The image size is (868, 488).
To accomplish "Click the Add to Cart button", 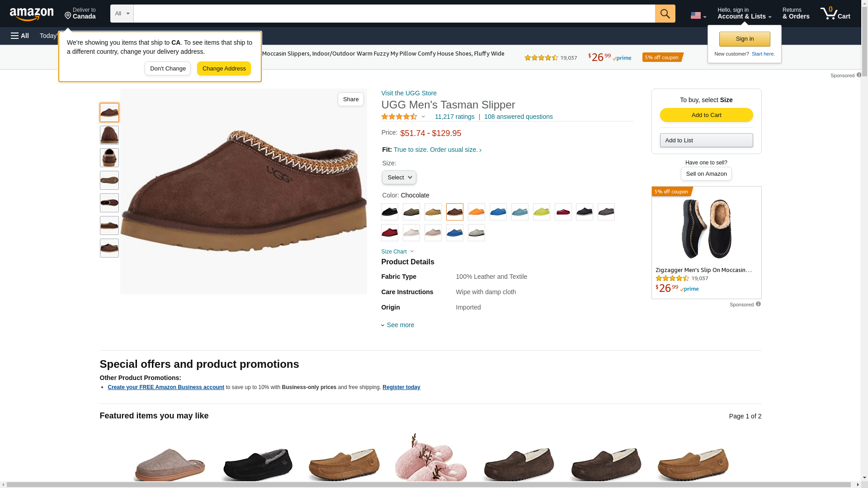I will click(x=706, y=115).
